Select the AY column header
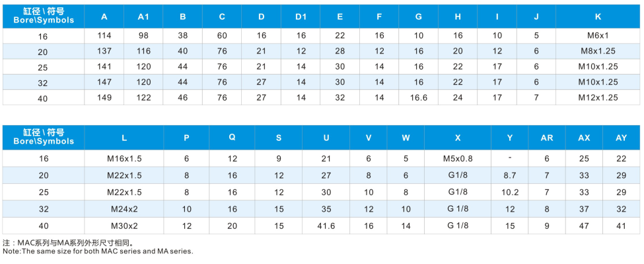The height and width of the screenshot is (264, 644). coord(622,138)
